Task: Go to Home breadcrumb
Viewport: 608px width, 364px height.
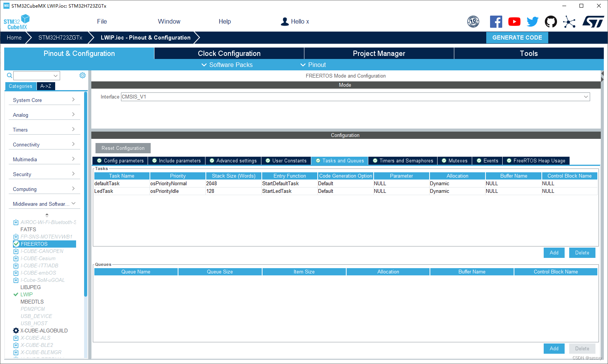Action: (14, 38)
